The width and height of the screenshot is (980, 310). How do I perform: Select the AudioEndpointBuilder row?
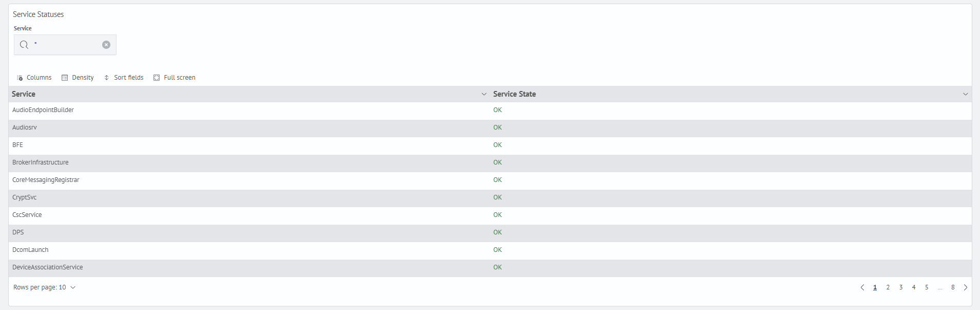point(43,110)
